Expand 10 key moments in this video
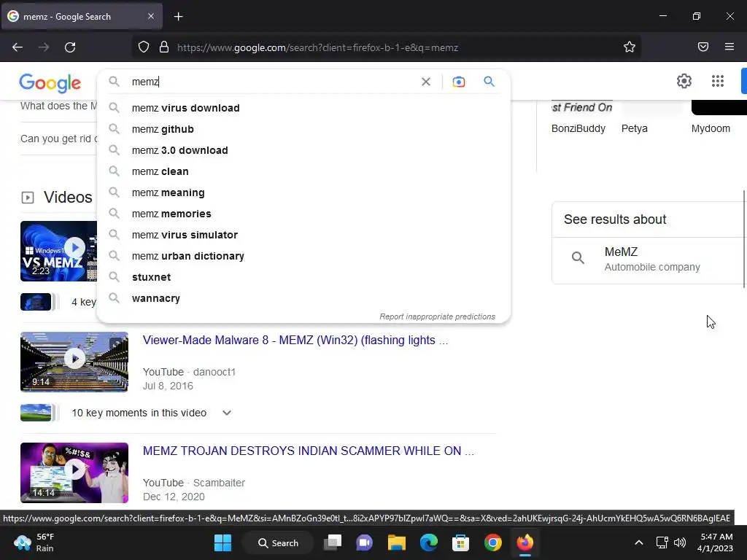This screenshot has width=747, height=560. pos(151,413)
